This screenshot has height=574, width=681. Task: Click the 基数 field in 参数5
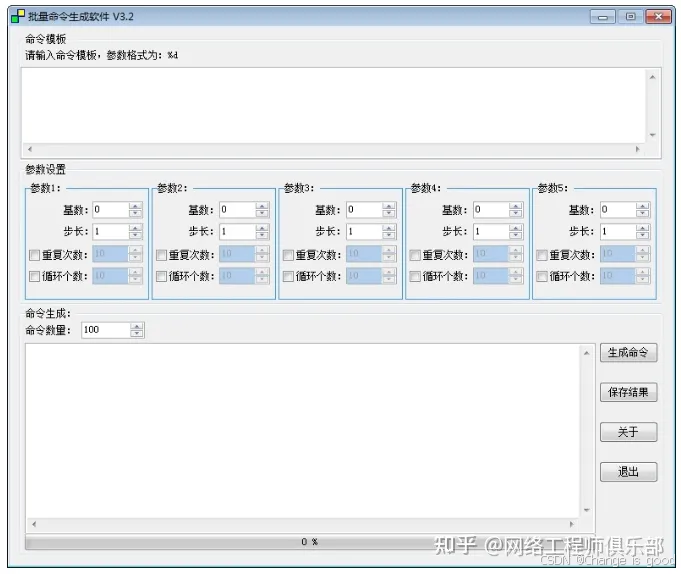tap(618, 210)
